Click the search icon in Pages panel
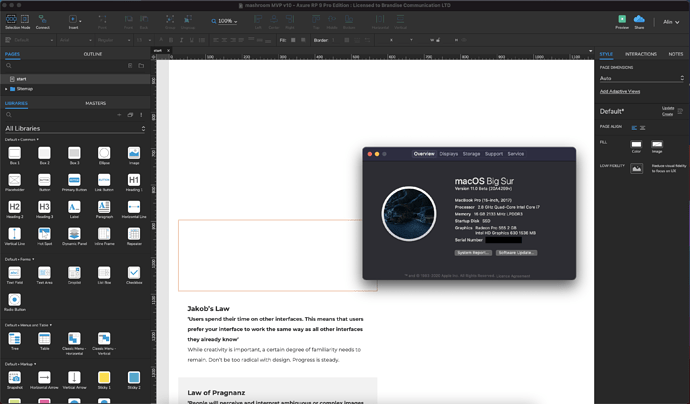Viewport: 690px width, 404px height. click(8, 66)
